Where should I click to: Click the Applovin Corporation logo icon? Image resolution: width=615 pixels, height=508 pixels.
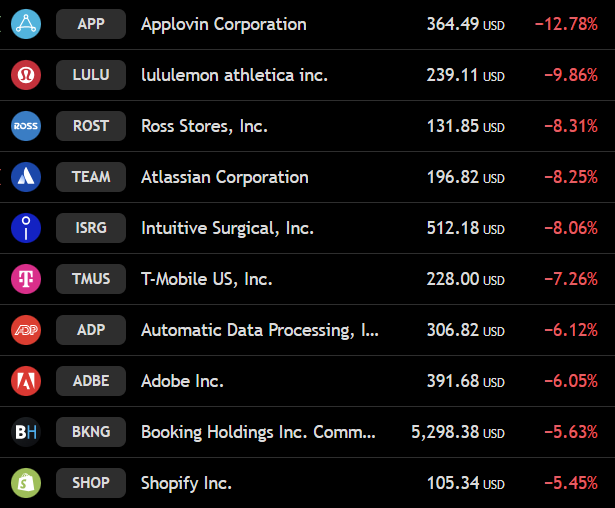point(26,24)
